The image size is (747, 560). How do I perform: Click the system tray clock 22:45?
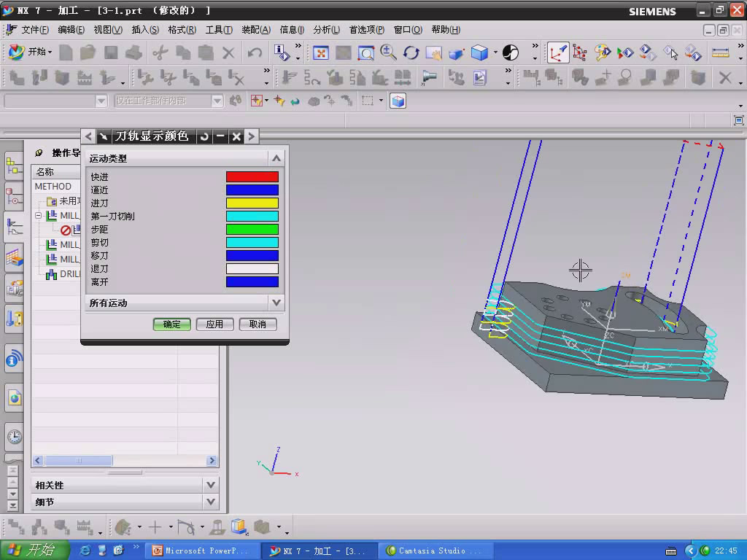726,551
